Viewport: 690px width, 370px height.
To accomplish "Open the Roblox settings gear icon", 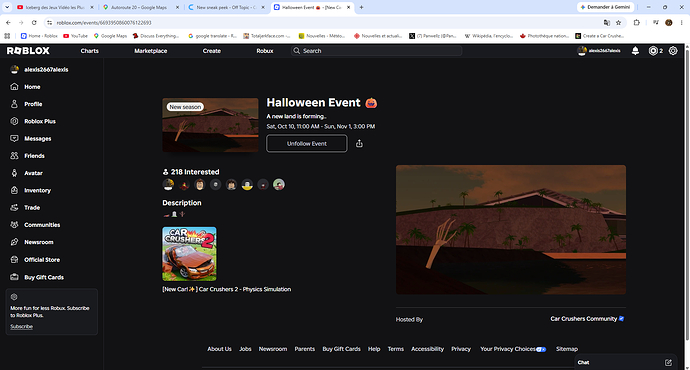I will coord(673,51).
